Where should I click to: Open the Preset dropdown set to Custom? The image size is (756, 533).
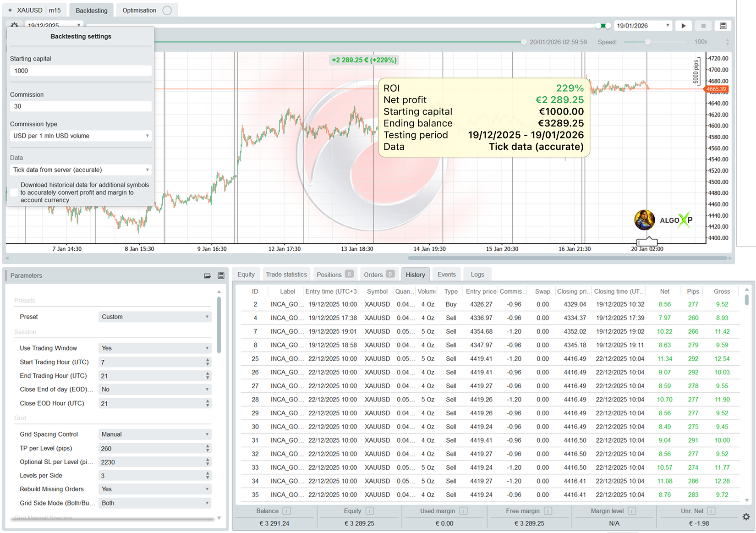[x=155, y=317]
